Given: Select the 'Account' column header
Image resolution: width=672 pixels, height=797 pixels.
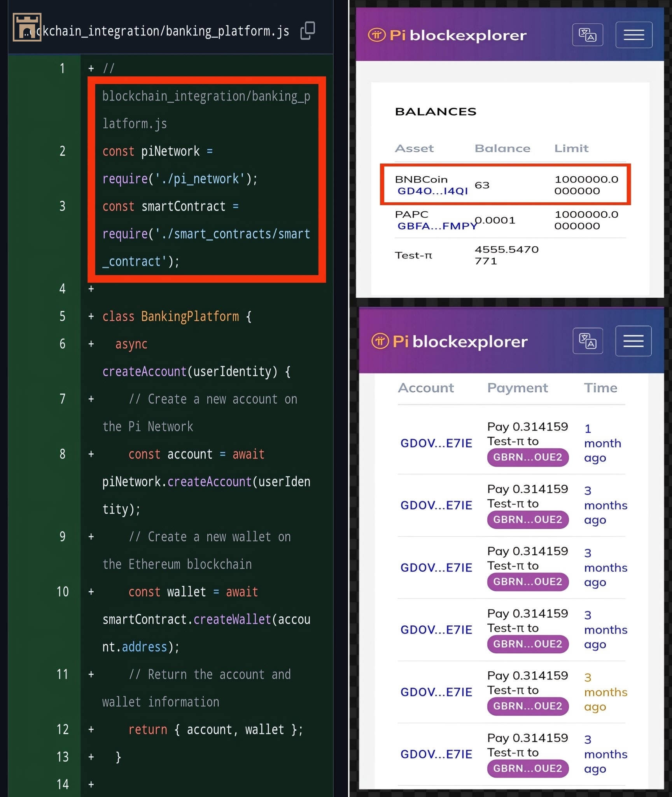Looking at the screenshot, I should 426,388.
